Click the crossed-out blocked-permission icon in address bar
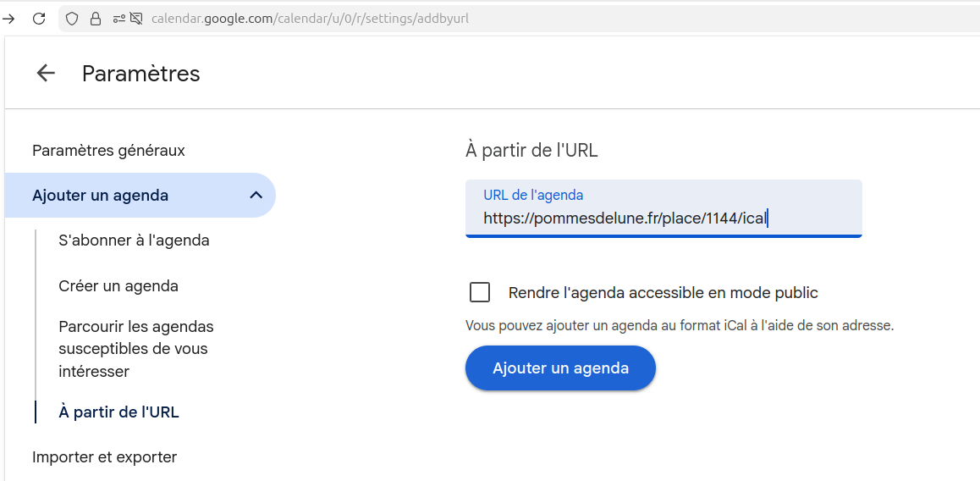 click(x=135, y=18)
